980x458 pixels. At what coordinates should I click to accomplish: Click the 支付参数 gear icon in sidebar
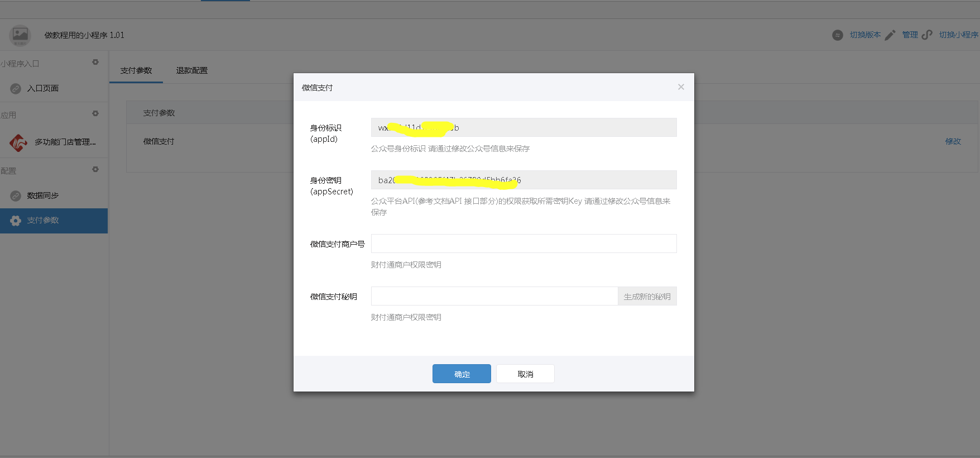pos(16,221)
